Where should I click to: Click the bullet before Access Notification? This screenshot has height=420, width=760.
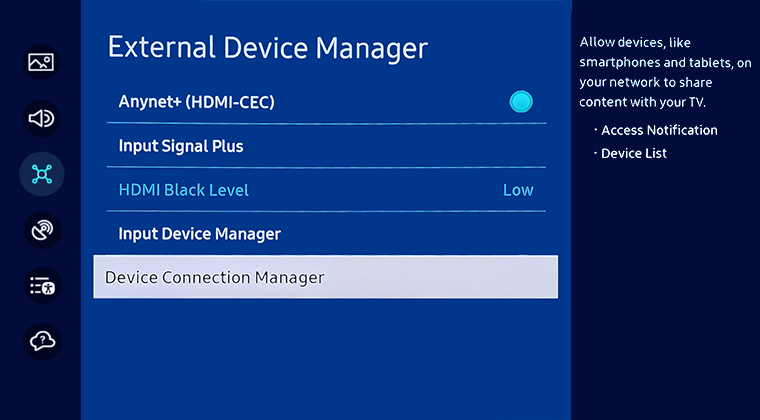594,130
